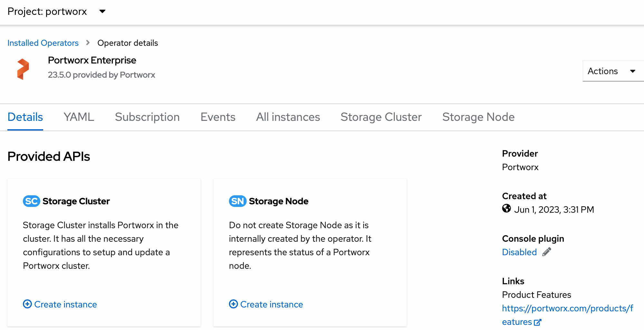Click the Portworx Enterprise operator logo
The height and width of the screenshot is (330, 644).
[23, 68]
